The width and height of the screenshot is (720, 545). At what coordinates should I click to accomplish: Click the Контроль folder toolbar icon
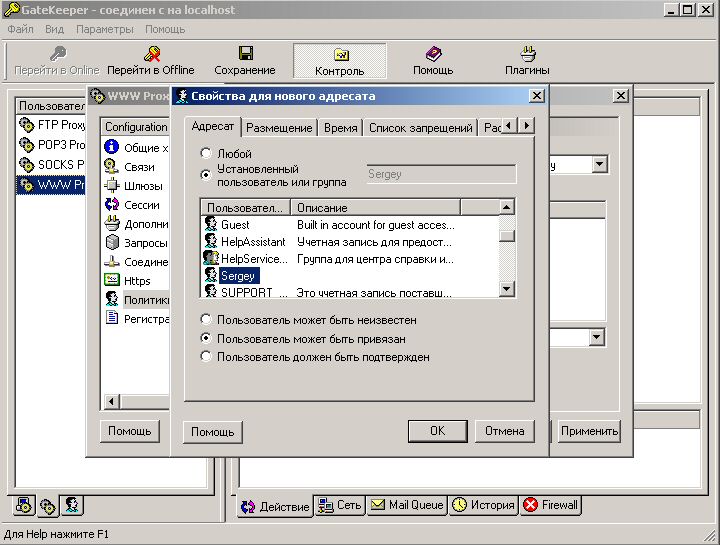(x=340, y=55)
